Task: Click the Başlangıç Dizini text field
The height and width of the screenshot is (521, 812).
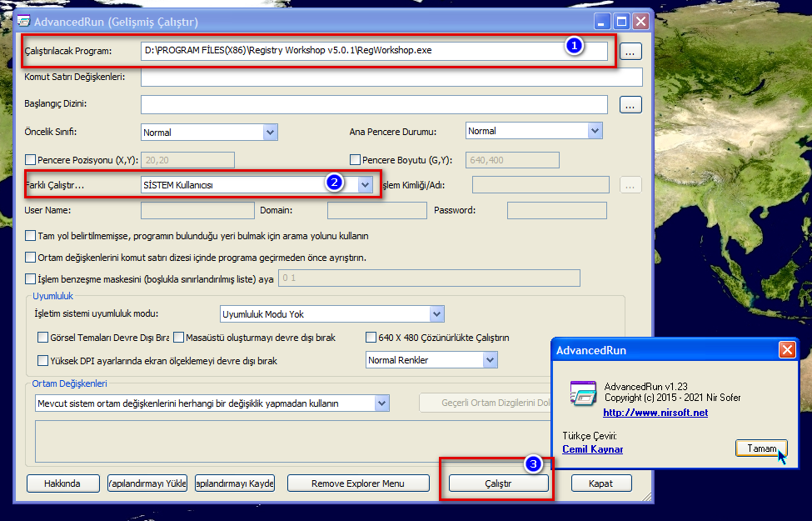Action: tap(374, 105)
